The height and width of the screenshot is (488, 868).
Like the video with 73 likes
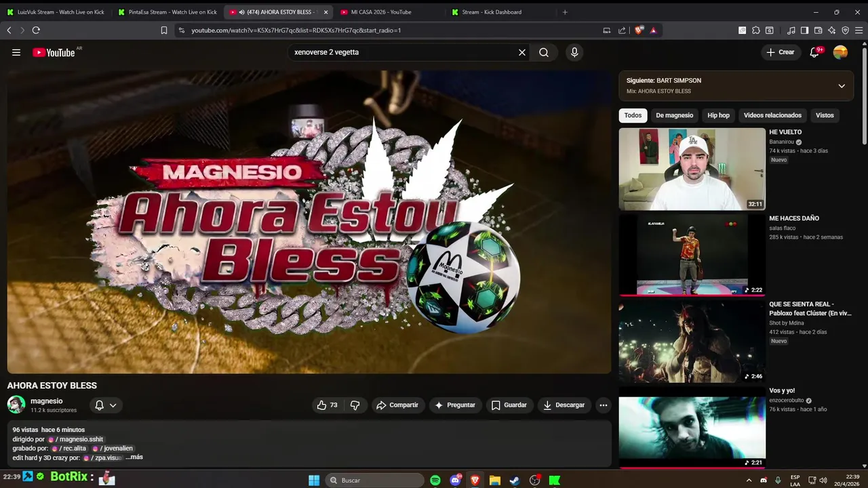coord(327,405)
